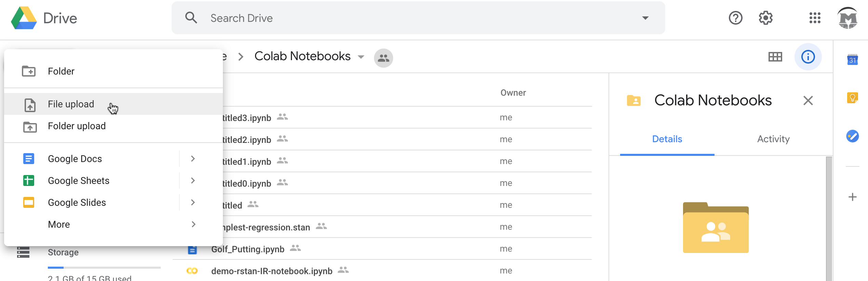Open the Settings gear icon
Screen dimensions: 868x281
pos(765,18)
